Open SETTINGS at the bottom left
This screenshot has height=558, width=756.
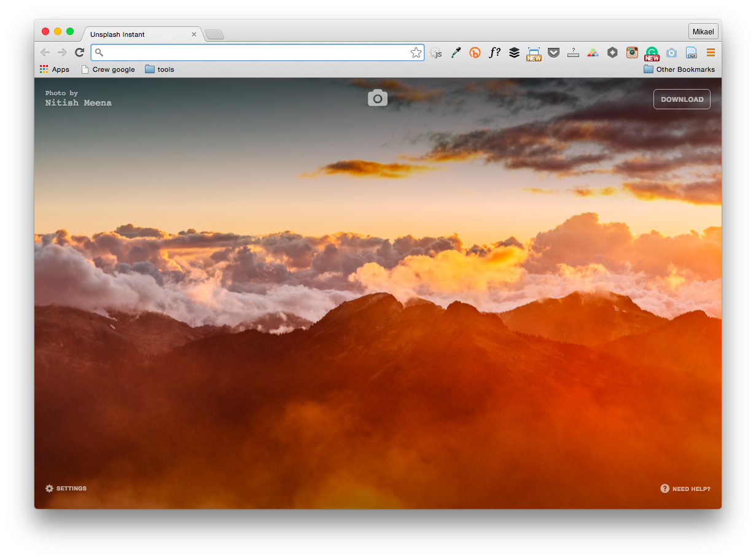[66, 488]
